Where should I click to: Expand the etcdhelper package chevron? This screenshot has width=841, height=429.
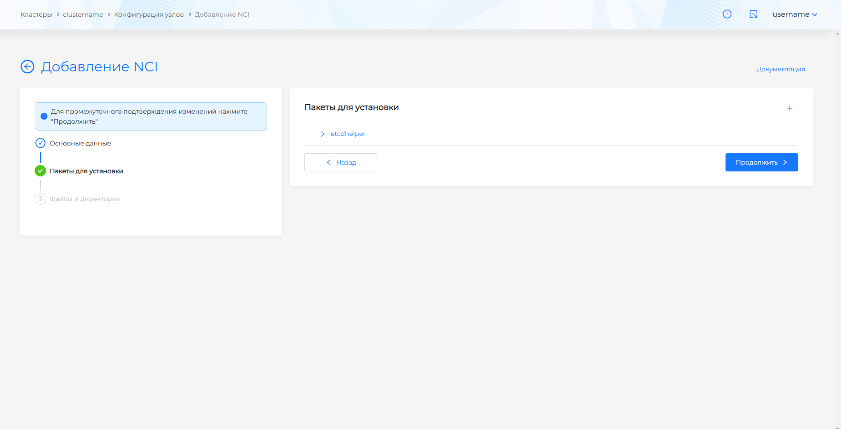coord(322,133)
